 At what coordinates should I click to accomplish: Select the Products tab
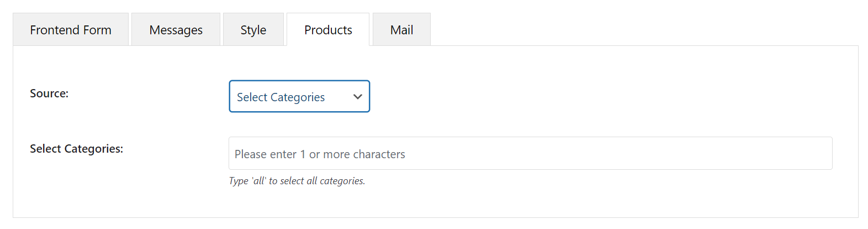[x=328, y=30]
